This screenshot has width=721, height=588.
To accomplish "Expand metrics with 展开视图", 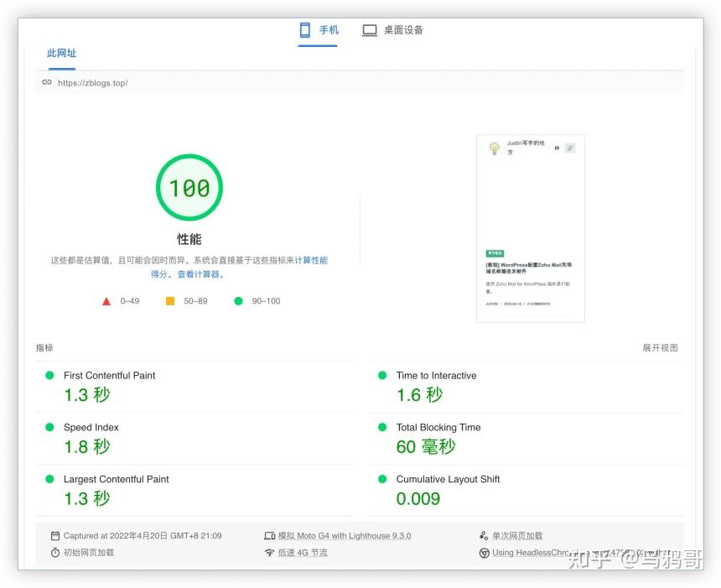I will point(660,348).
